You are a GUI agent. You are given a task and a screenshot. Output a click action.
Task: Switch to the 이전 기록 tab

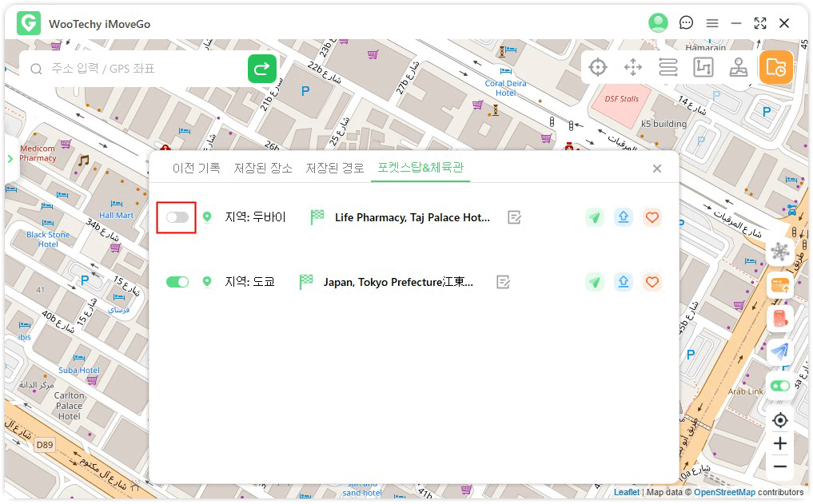coord(196,169)
